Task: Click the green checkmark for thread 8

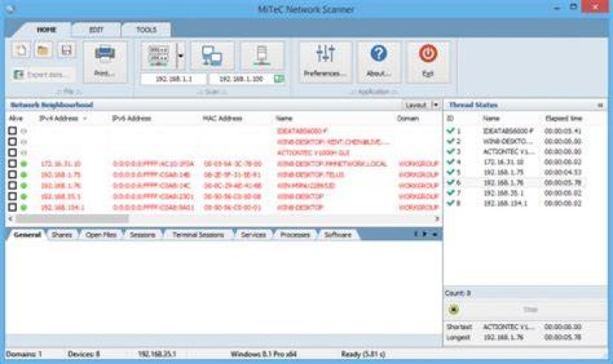Action: (x=450, y=202)
